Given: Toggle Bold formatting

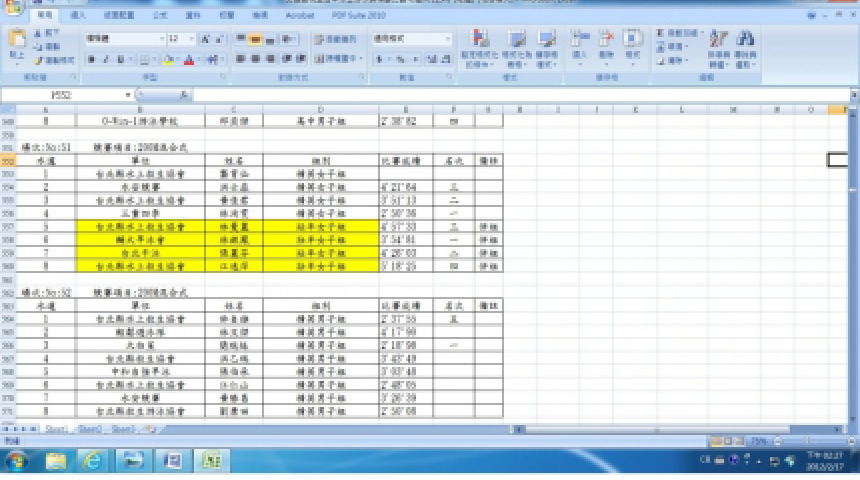Looking at the screenshot, I should pos(90,59).
